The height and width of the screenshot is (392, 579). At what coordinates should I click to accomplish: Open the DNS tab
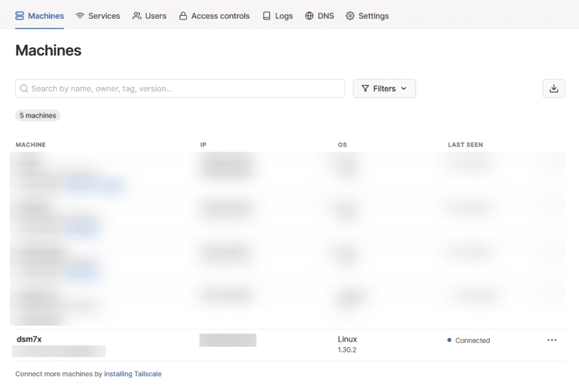pos(320,16)
